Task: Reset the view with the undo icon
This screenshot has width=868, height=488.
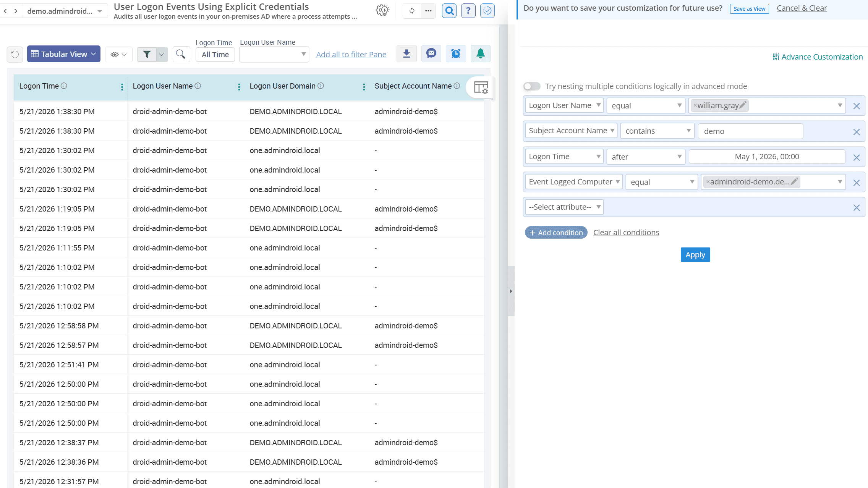Action: pyautogui.click(x=15, y=54)
